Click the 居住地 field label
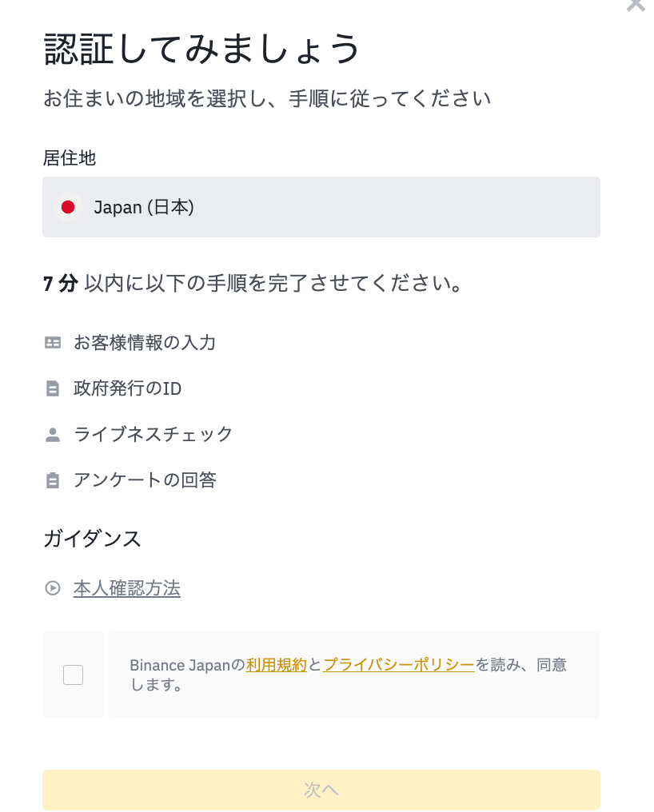This screenshot has height=812, width=654. click(70, 158)
